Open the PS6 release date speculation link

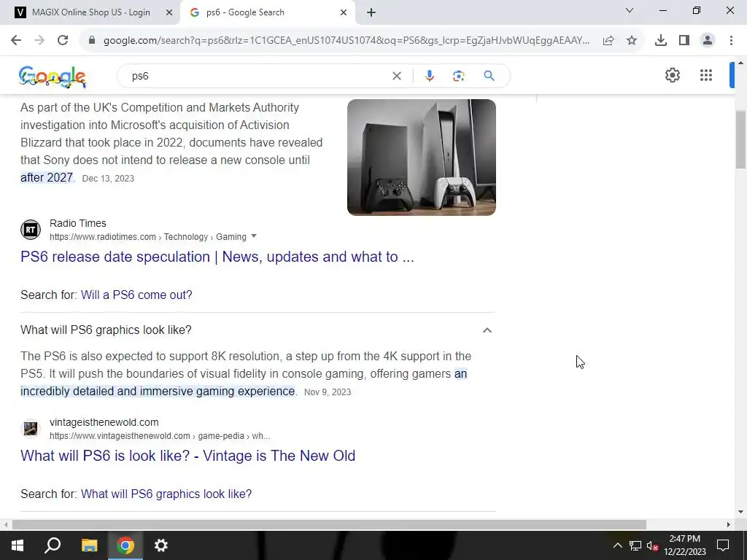(217, 257)
